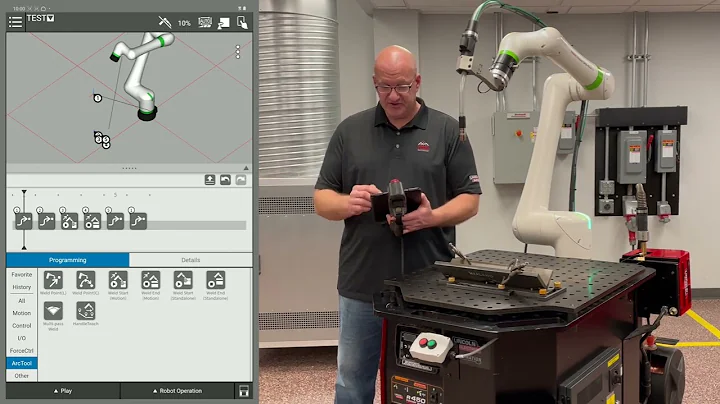Open the Control instruction category
Screen dimensions: 720x404
(x=22, y=325)
